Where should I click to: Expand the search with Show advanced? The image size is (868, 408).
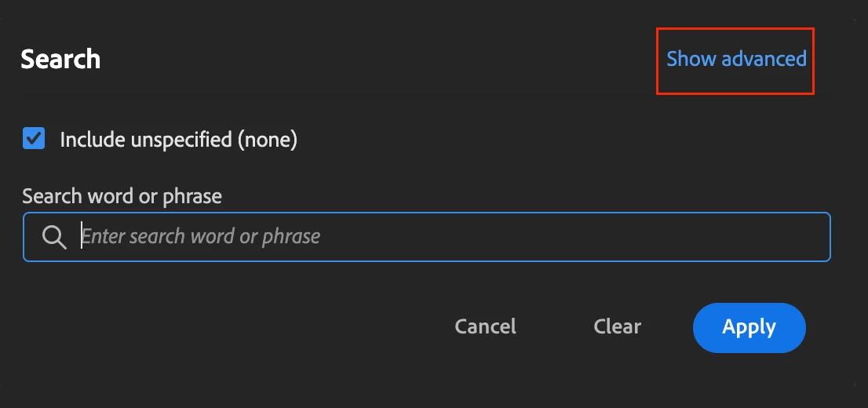click(736, 59)
